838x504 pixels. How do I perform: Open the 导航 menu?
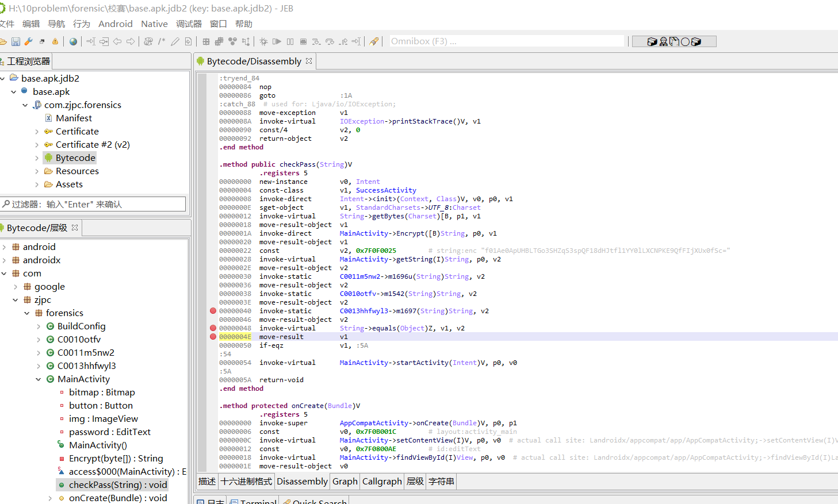56,24
